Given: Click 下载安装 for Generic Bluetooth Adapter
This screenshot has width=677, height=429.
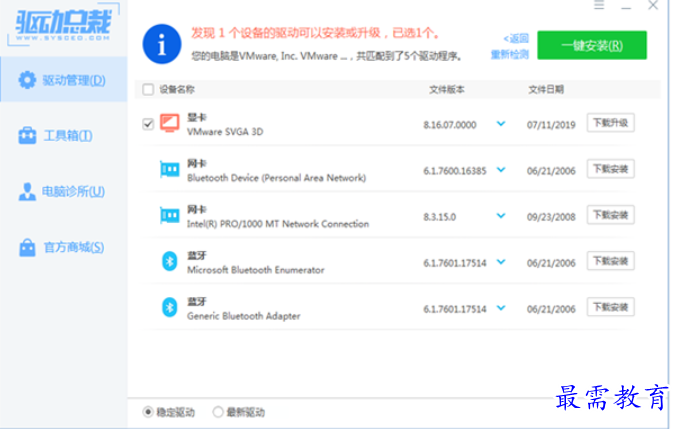Looking at the screenshot, I should tap(611, 307).
